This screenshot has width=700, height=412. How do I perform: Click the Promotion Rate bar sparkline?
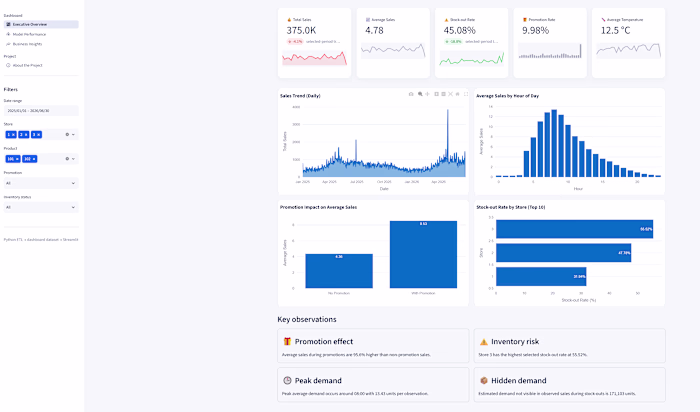[x=550, y=51]
